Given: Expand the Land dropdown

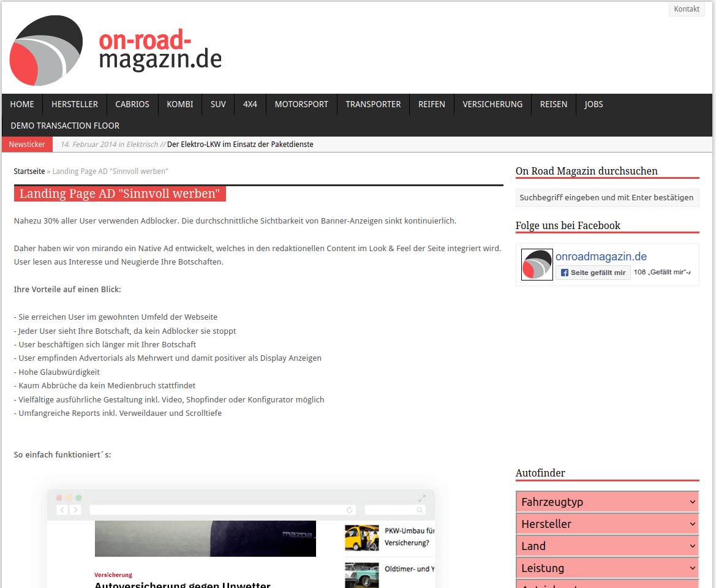Looking at the screenshot, I should point(607,546).
